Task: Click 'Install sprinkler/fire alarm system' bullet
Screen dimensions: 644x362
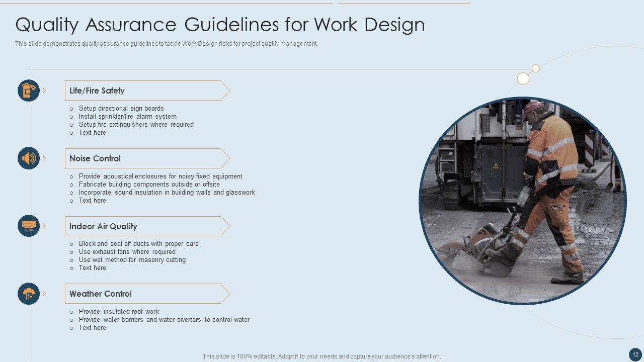Action: (128, 116)
